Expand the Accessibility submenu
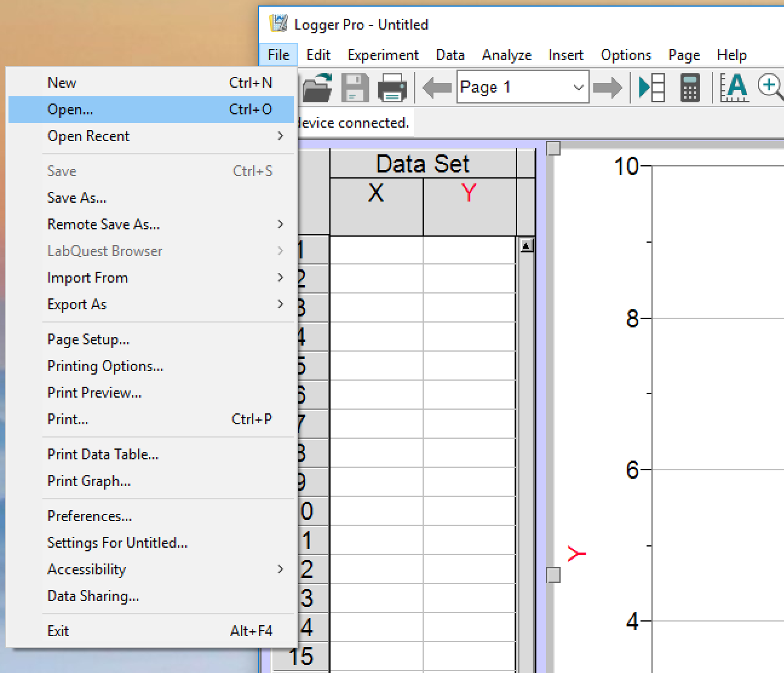Viewport: 784px width, 673px height. tap(151, 570)
